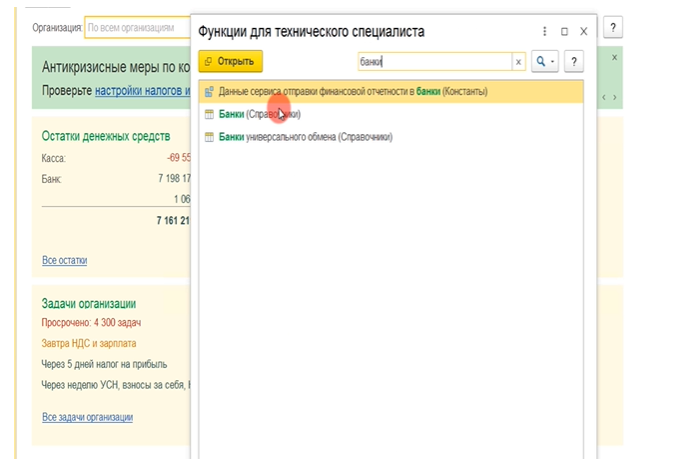This screenshot has width=676, height=459.
Task: Dismiss the green anti-crisis banner with x
Action: (614, 58)
